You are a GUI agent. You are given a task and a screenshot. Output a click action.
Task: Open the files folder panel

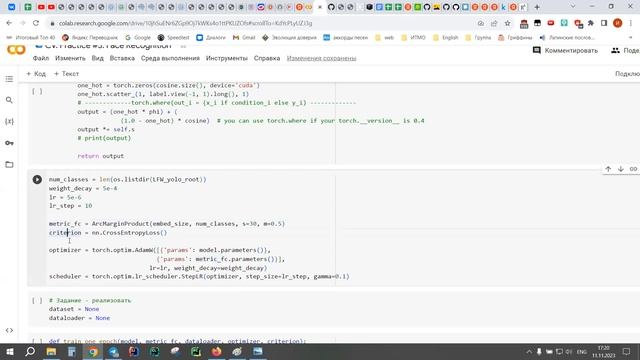(9, 164)
